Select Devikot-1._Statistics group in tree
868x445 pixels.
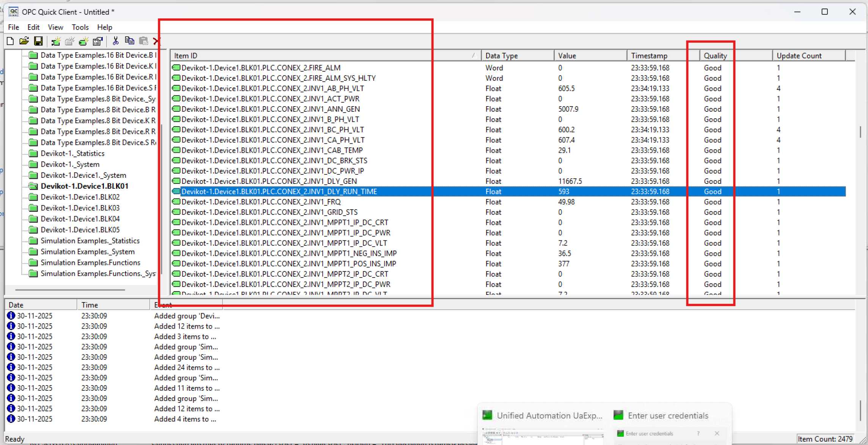click(x=72, y=154)
